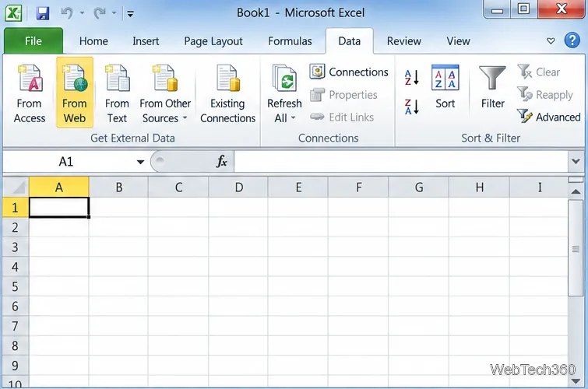
Task: Redo the last action
Action: pos(100,13)
